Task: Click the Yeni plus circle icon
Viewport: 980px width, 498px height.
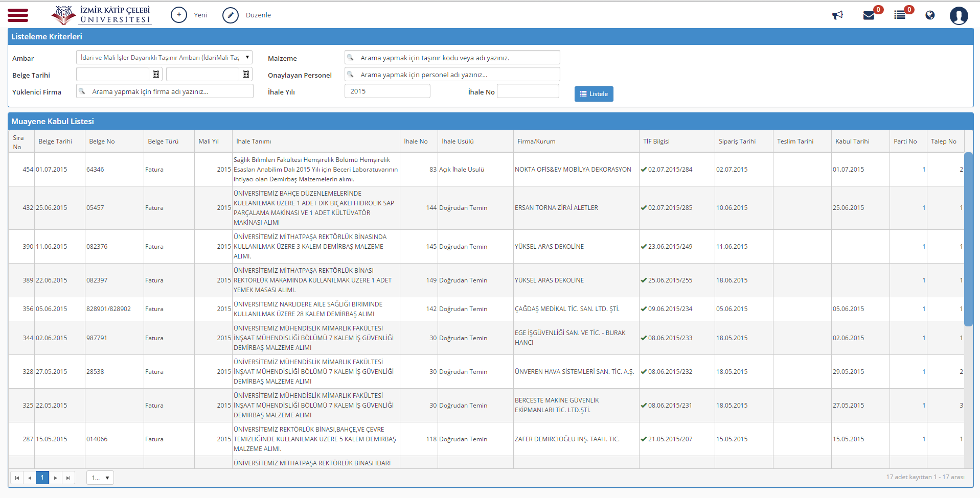Action: click(x=179, y=15)
